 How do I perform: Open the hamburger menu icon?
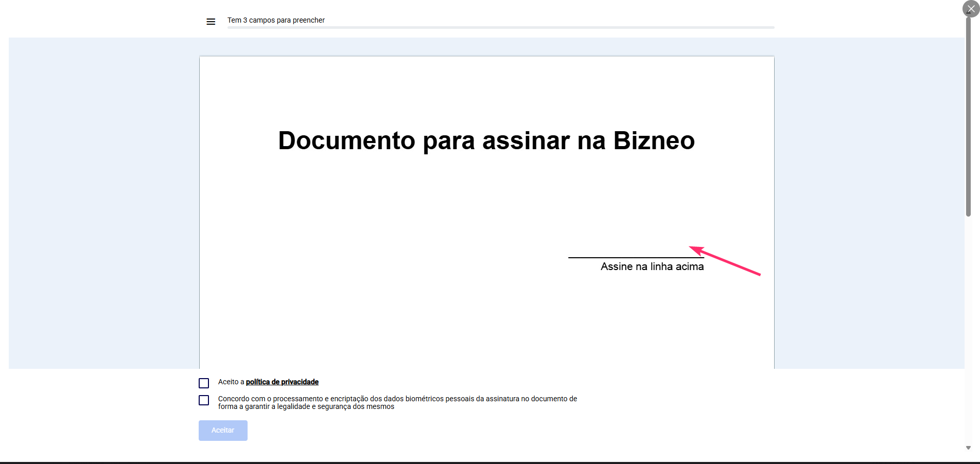tap(211, 22)
